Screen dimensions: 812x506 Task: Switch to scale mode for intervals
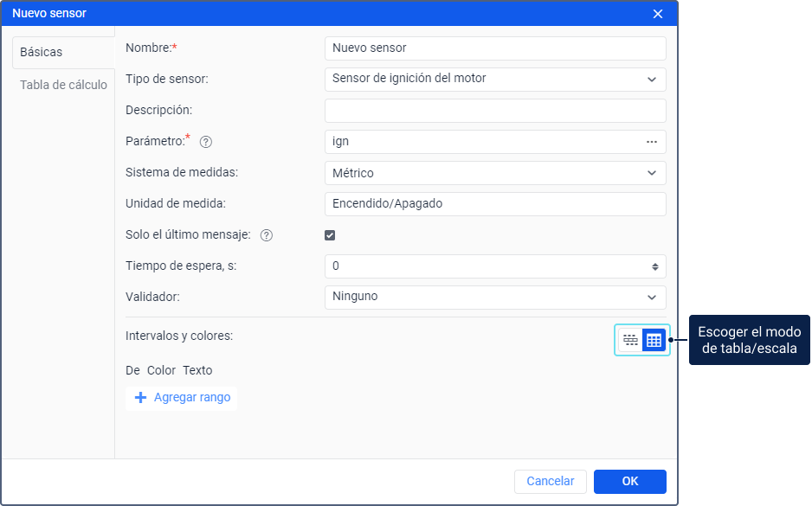[x=630, y=340]
